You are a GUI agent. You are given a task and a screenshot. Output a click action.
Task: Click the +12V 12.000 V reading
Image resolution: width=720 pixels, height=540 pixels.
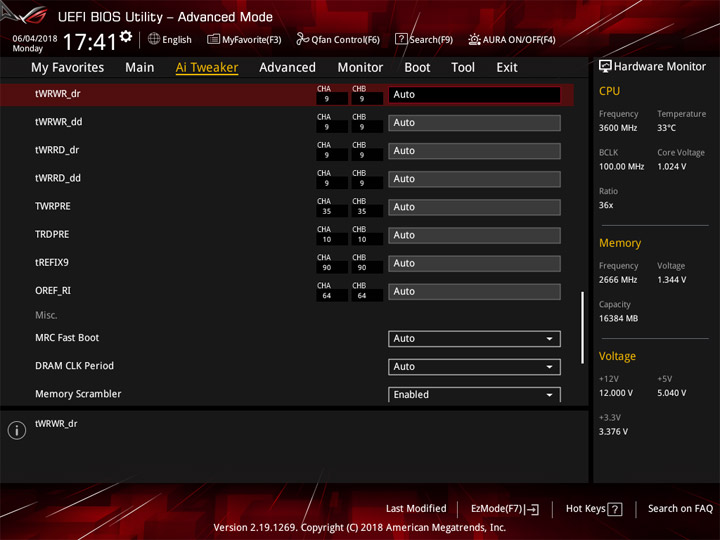pyautogui.click(x=615, y=393)
